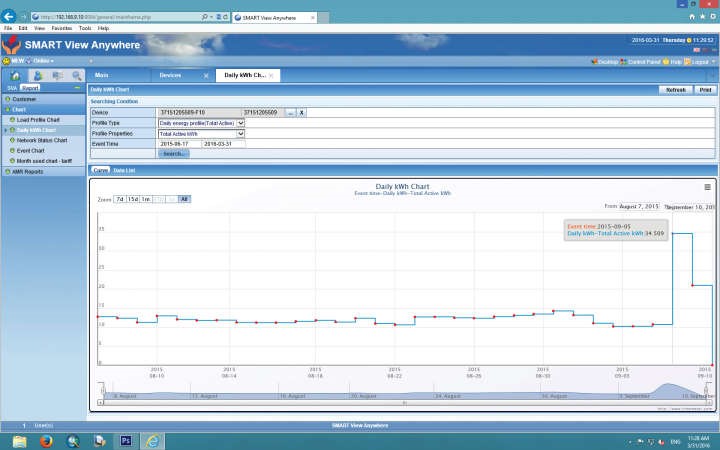Open the device list icon in sidebar toolbar
The width and height of the screenshot is (720, 450).
pyautogui.click(x=57, y=76)
